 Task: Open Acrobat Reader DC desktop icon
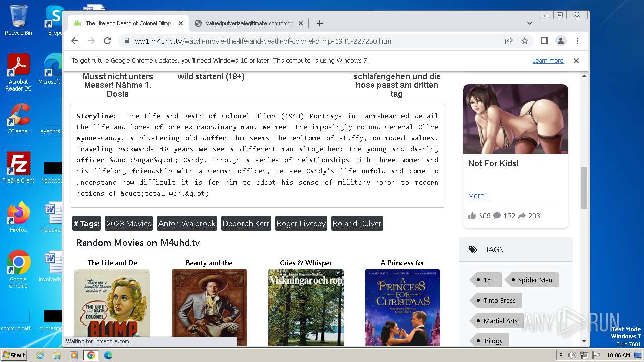point(18,72)
